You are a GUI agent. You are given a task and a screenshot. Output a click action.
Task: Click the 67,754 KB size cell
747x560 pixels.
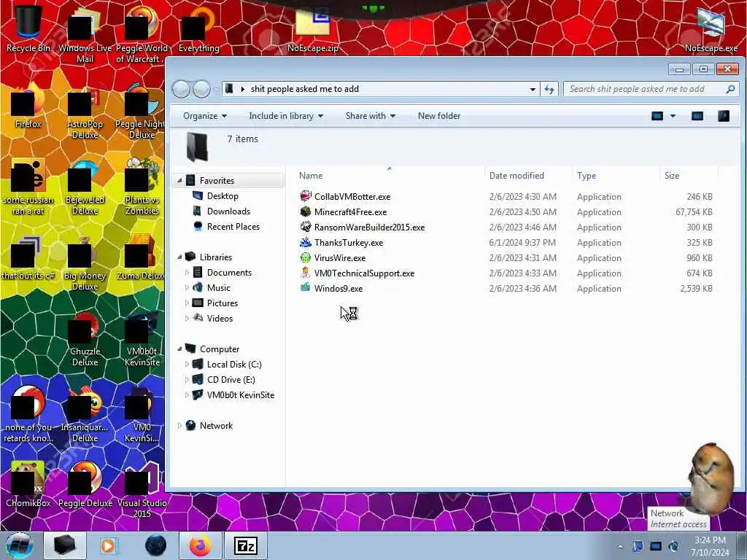click(694, 212)
